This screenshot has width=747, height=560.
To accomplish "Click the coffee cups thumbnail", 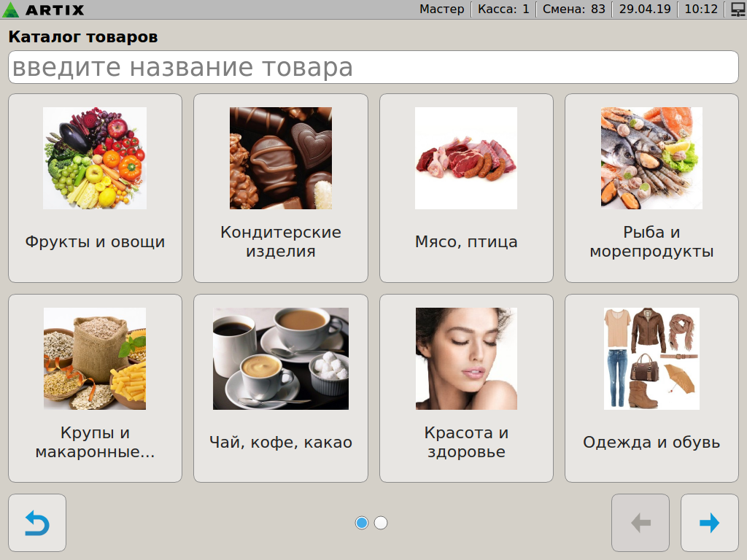I will (x=281, y=359).
